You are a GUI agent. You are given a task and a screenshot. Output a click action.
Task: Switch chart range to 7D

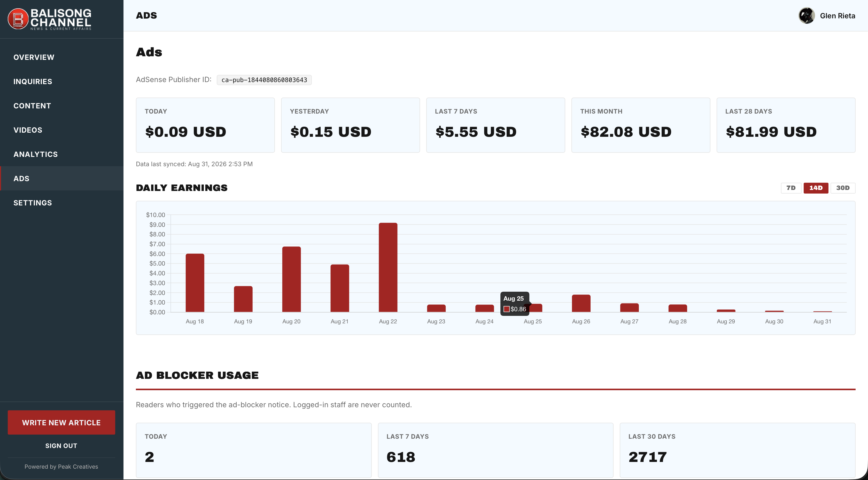(791, 188)
